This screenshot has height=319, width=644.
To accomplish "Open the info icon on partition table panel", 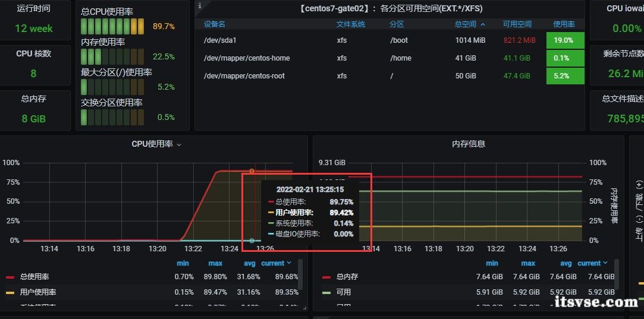I will [200, 5].
